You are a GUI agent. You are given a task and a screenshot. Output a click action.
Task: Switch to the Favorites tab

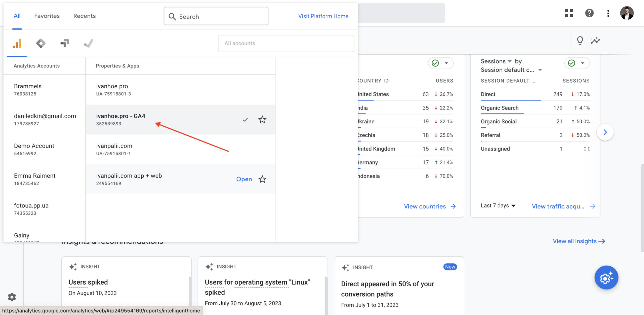pyautogui.click(x=47, y=16)
